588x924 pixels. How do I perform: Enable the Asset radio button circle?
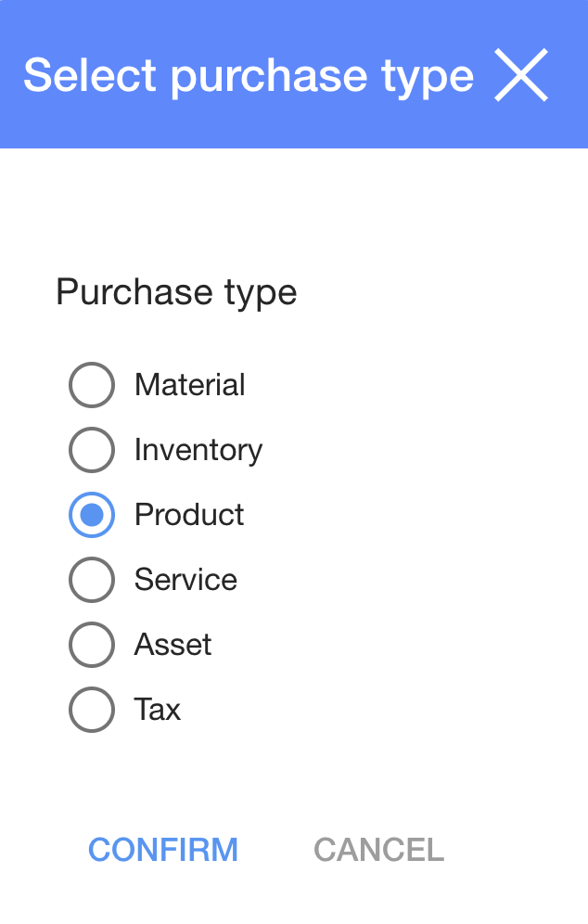pyautogui.click(x=92, y=645)
